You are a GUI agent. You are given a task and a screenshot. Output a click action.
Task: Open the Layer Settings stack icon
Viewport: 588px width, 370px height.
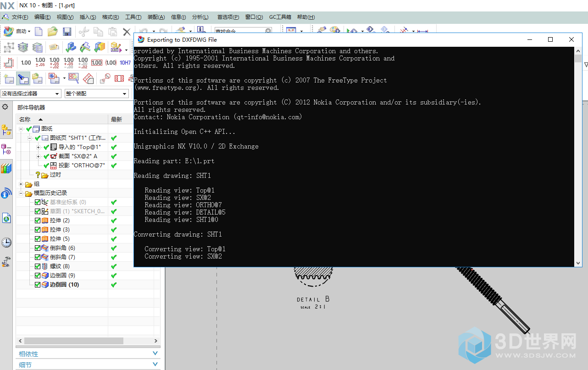[23, 47]
